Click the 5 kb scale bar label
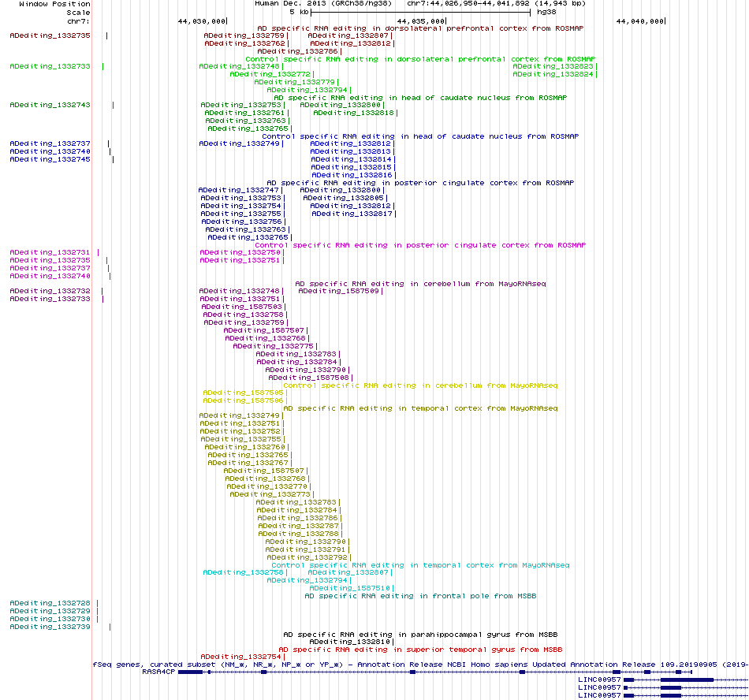Viewport: 749px width, 700px height. click(x=299, y=12)
